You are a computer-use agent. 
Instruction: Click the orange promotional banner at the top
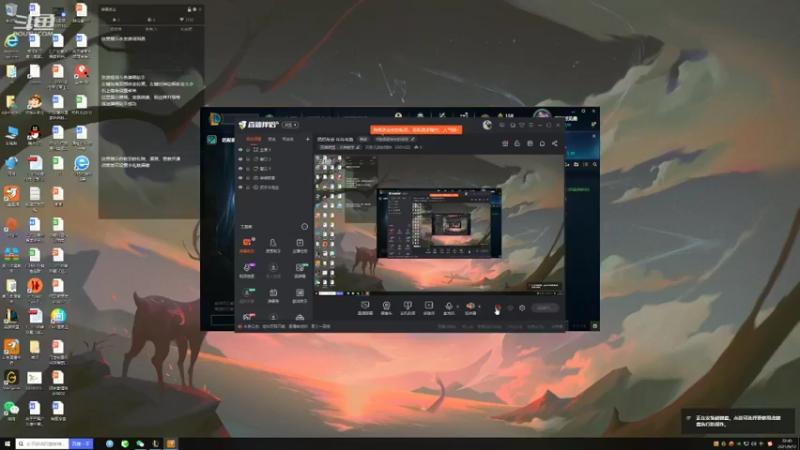click(x=416, y=130)
